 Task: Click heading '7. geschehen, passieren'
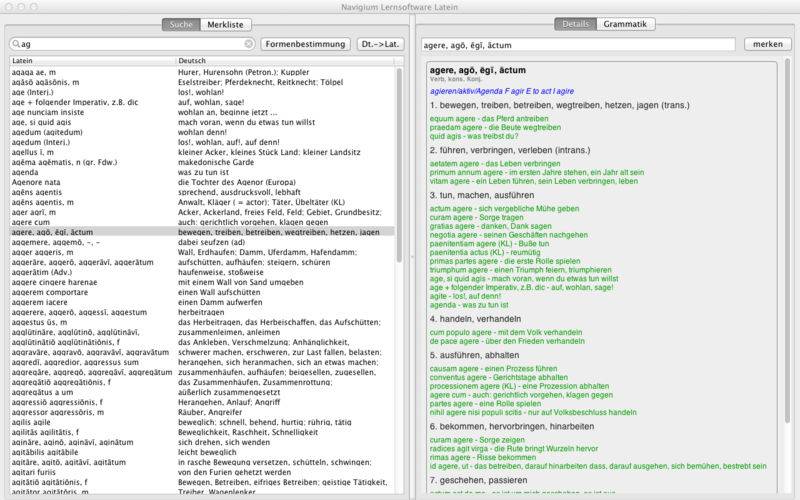pyautogui.click(x=478, y=480)
